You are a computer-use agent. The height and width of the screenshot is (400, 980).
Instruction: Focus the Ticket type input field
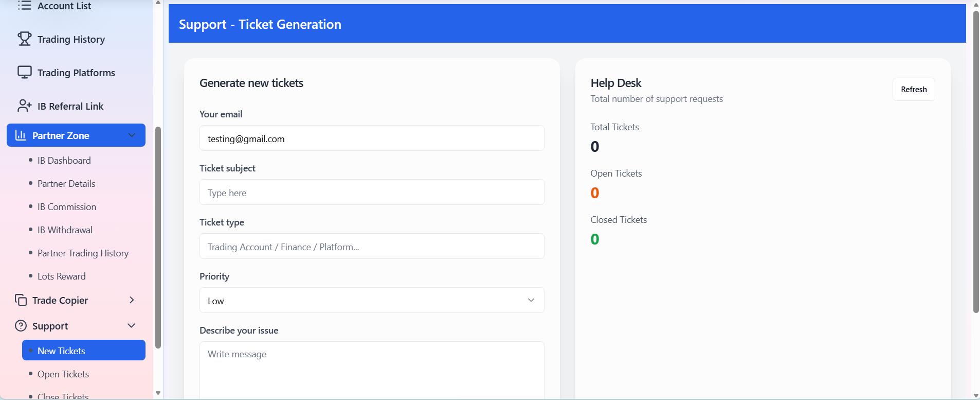coord(372,246)
